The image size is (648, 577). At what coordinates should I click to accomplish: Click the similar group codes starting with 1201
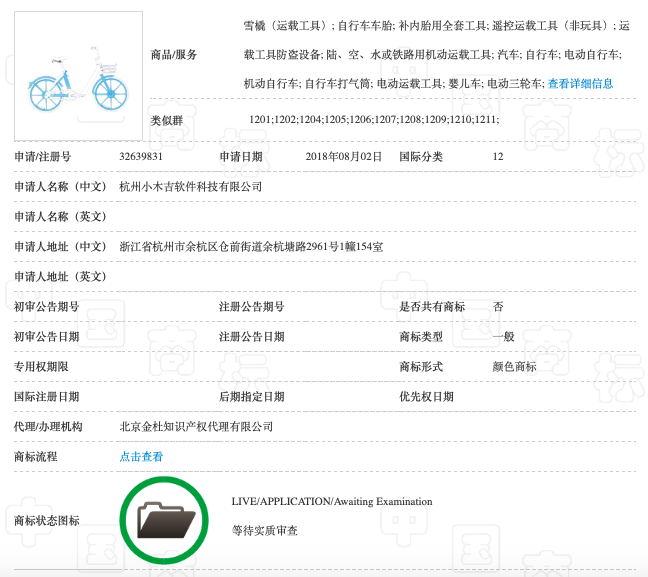(x=373, y=120)
